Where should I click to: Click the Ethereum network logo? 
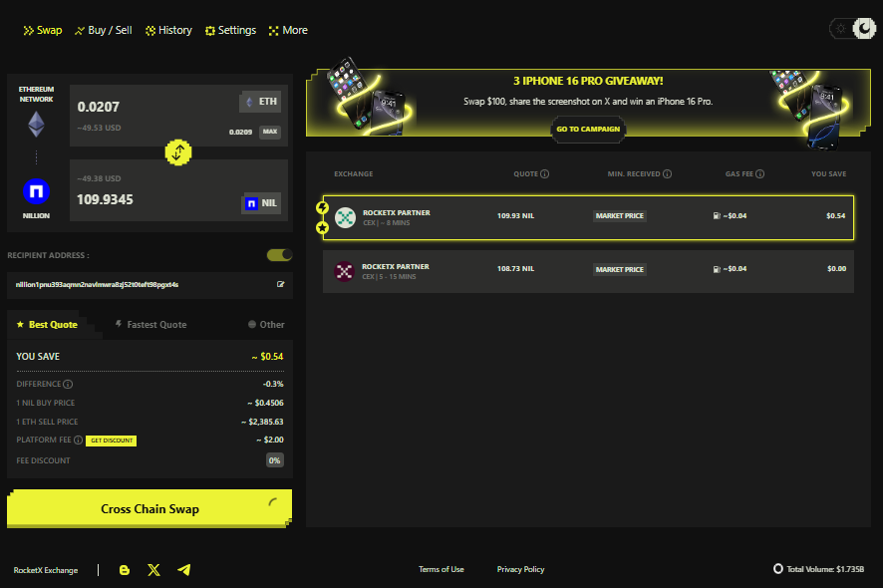click(37, 124)
